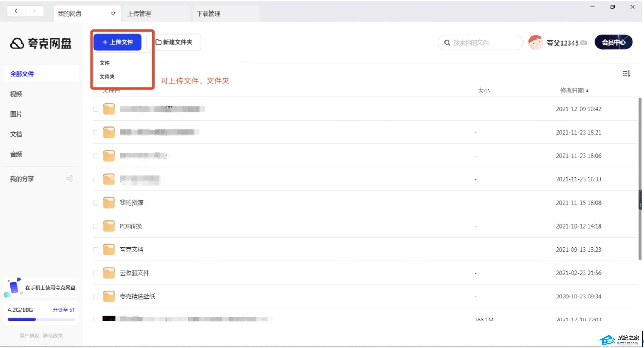
Task: Open the 云收藏文件 folder icon
Action: click(109, 273)
